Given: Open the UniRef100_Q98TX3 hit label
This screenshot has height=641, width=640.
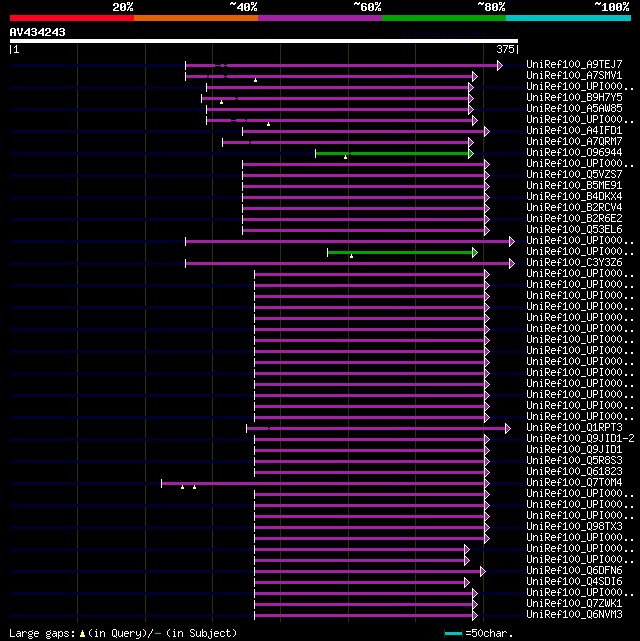Looking at the screenshot, I should (x=574, y=527).
